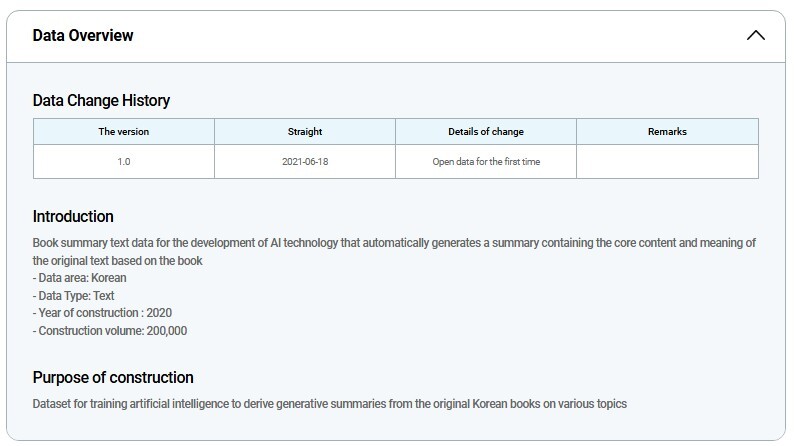
Task: Click the 'Dataset for training artificial intelligence' sentence
Action: pyautogui.click(x=329, y=404)
